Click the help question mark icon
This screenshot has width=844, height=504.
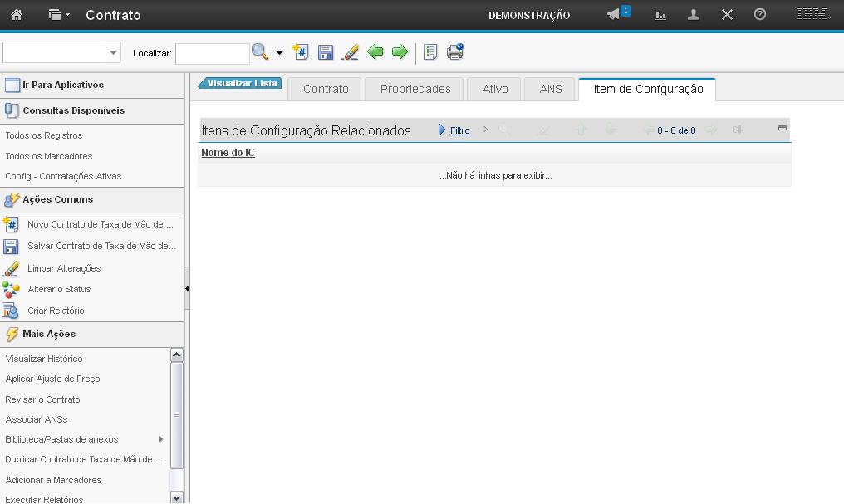point(759,15)
